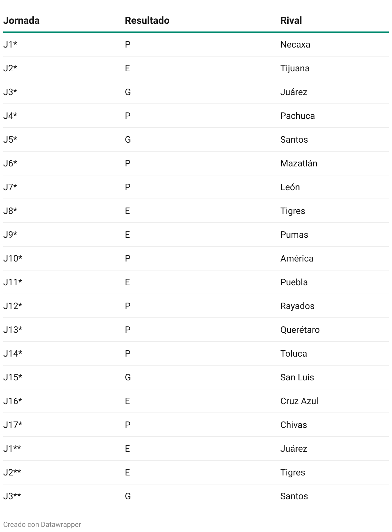
Task: Click the Resultado column header
Action: pos(147,20)
